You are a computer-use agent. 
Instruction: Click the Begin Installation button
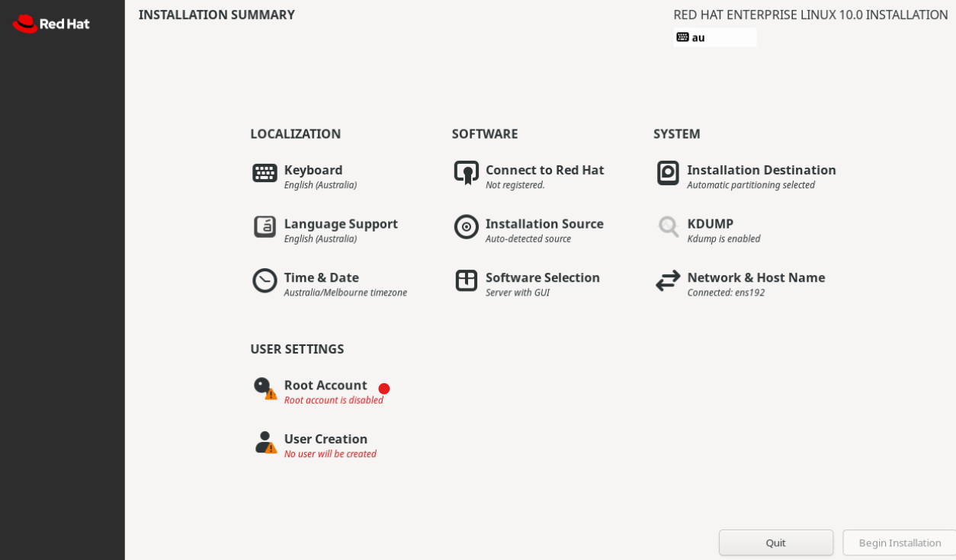click(x=900, y=542)
